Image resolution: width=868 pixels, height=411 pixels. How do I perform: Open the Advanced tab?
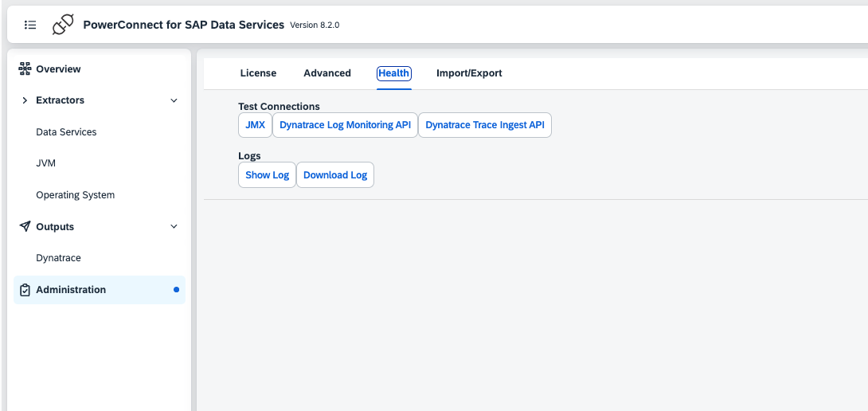(327, 73)
